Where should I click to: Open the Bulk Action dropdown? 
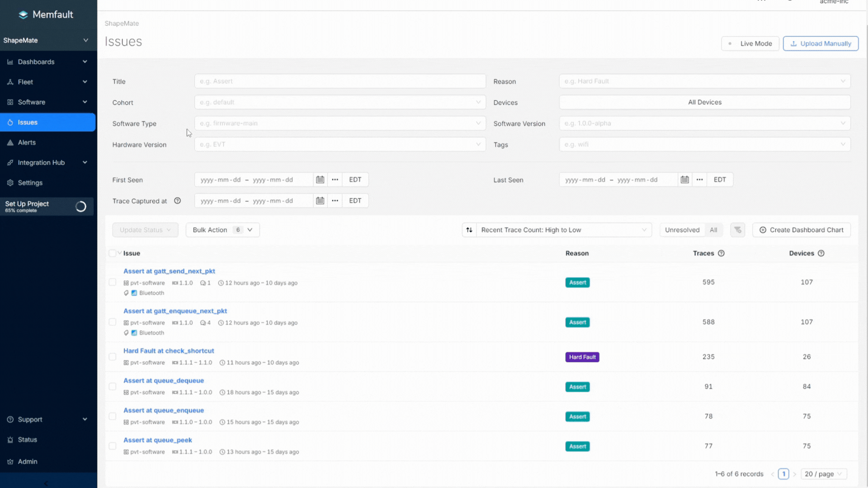point(222,230)
